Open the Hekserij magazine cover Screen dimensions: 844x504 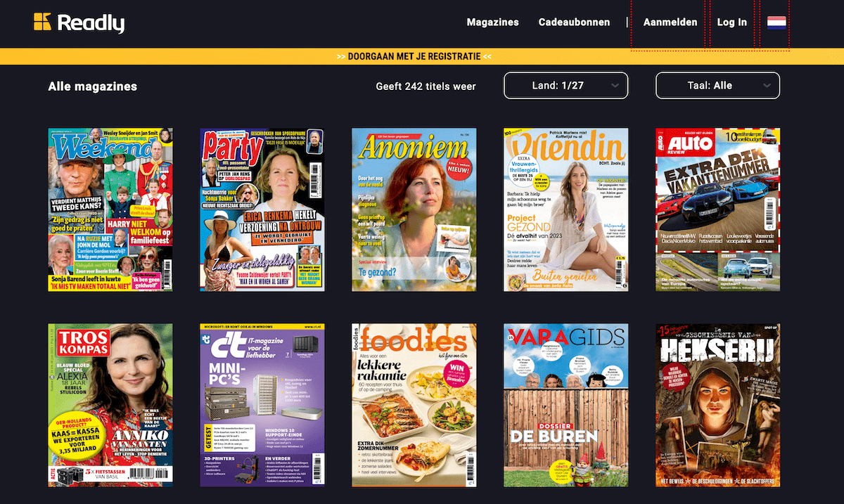coord(717,405)
